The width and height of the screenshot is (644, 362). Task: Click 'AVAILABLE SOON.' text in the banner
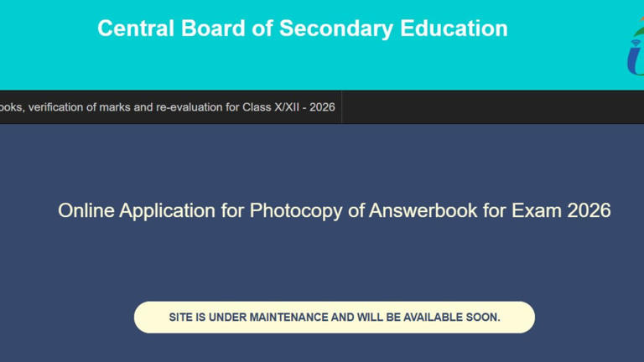click(452, 318)
